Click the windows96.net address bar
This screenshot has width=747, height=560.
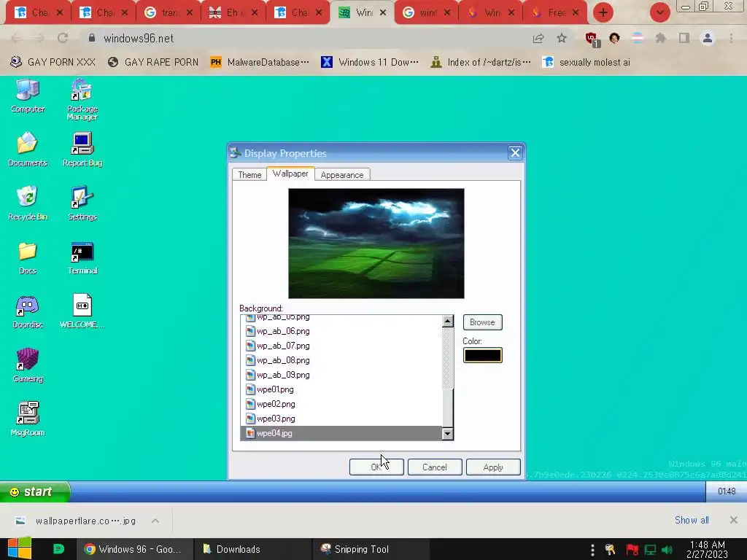tap(305, 38)
